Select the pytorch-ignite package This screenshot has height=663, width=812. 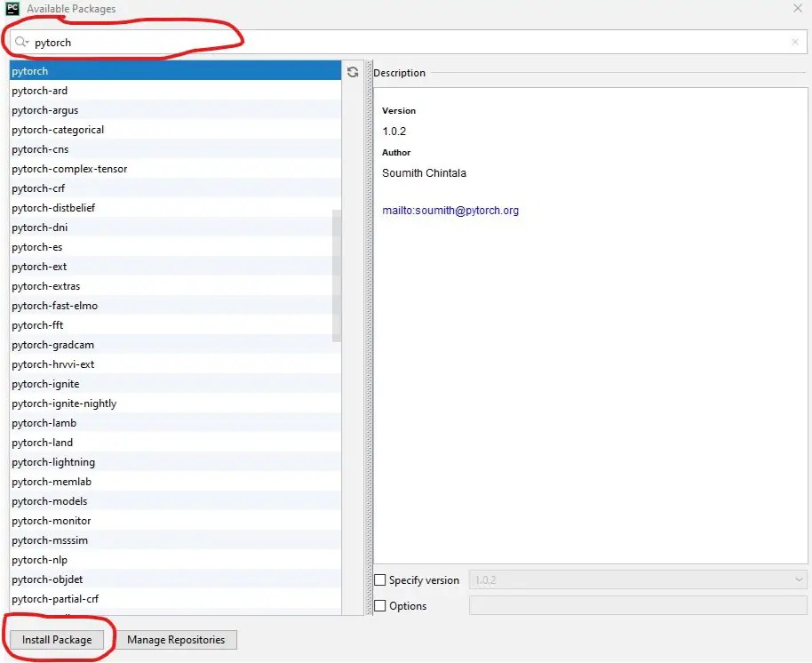pos(45,384)
